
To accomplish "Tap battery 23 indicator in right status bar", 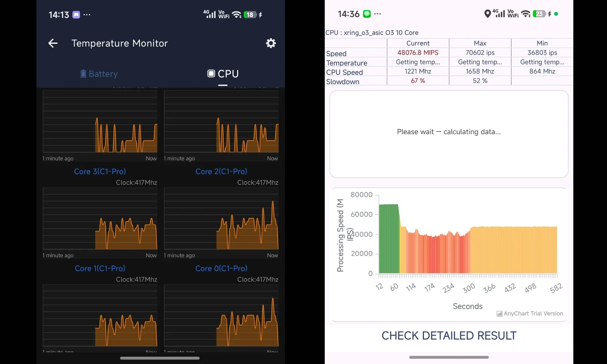I will click(539, 14).
